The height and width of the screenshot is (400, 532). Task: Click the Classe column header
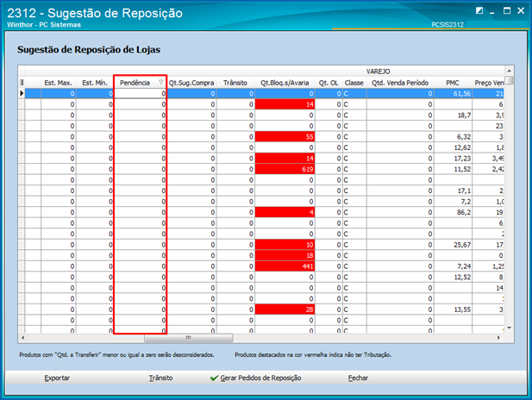pyautogui.click(x=354, y=83)
